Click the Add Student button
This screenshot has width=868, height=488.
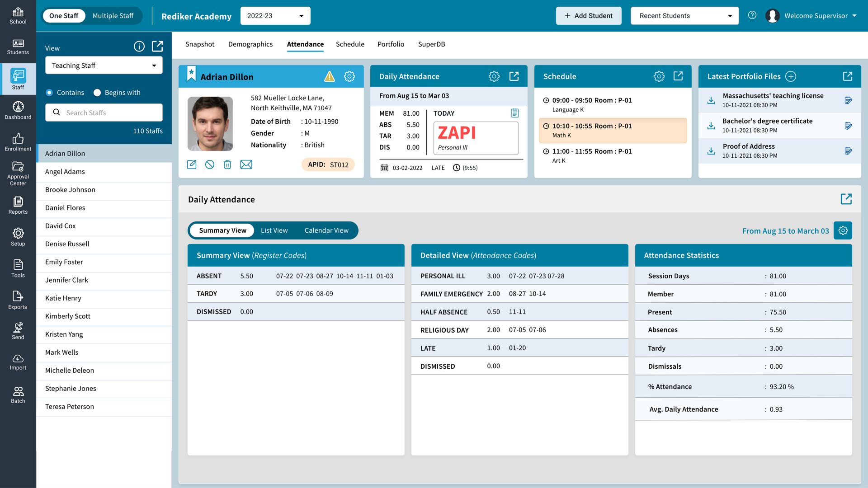[x=589, y=15]
